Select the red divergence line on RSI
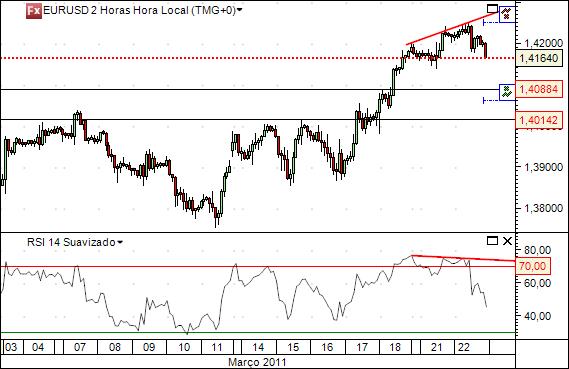569x369 pixels. [464, 258]
